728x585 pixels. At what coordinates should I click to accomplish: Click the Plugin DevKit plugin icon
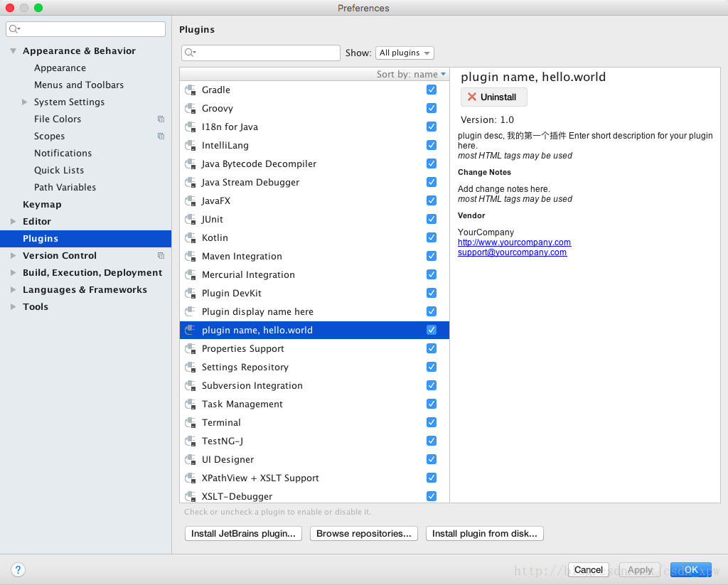tap(191, 294)
